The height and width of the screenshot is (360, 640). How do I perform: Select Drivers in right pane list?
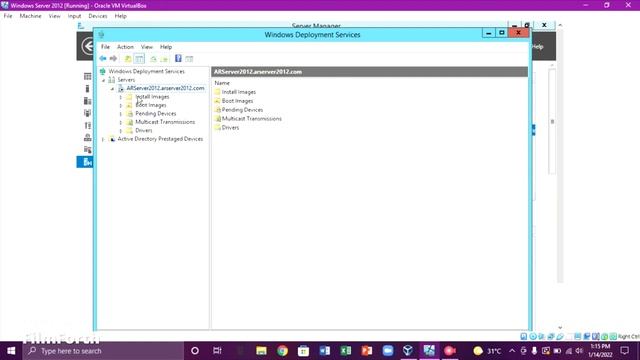click(x=230, y=128)
